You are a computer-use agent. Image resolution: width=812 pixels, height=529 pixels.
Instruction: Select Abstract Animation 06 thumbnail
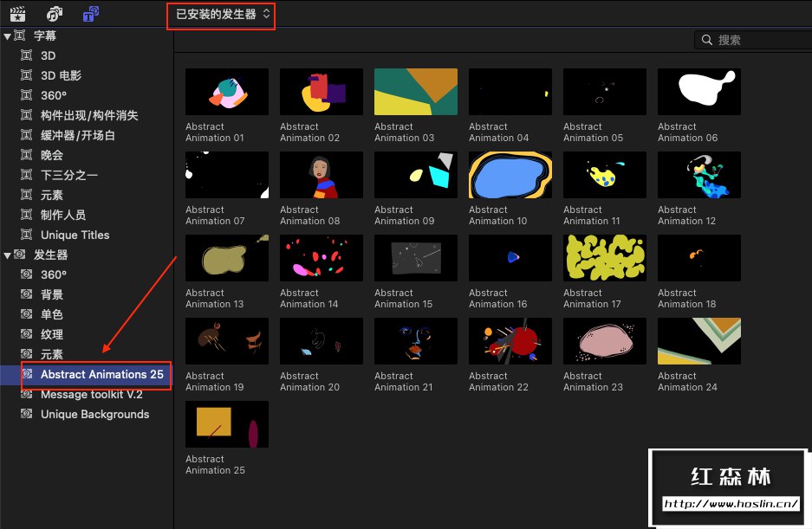(699, 92)
